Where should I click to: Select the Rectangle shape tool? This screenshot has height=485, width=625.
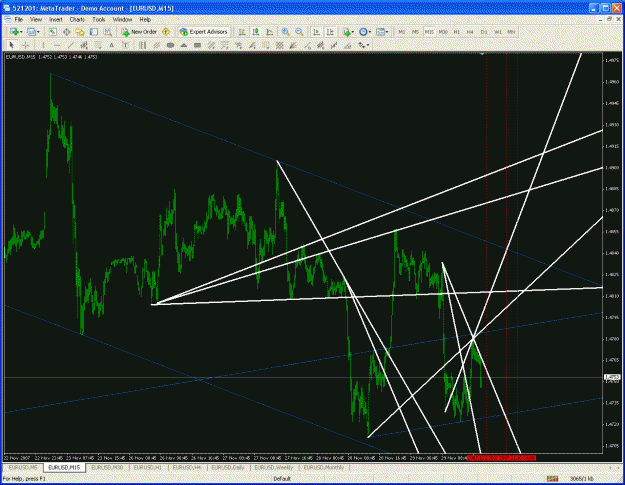pos(197,45)
